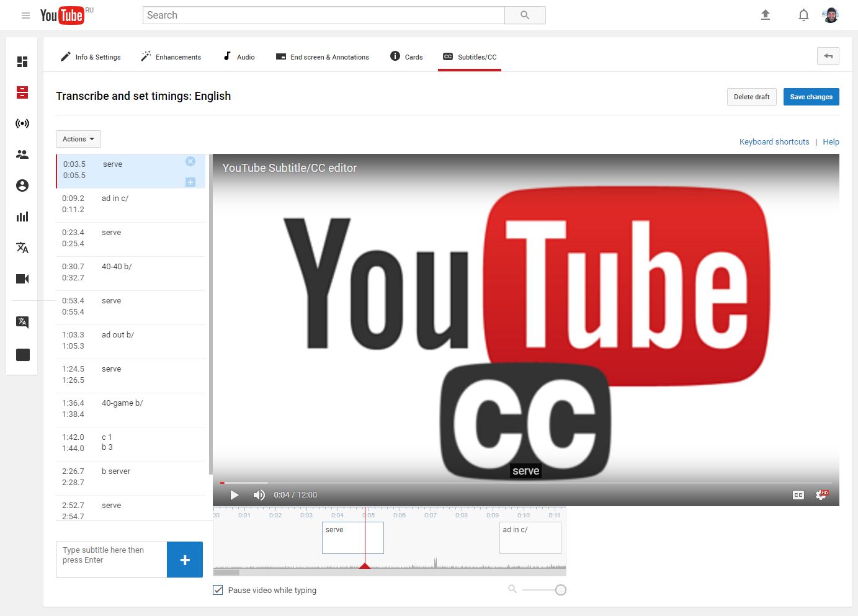Select the 'ad in c/' timeline block
The height and width of the screenshot is (616, 858).
[530, 538]
